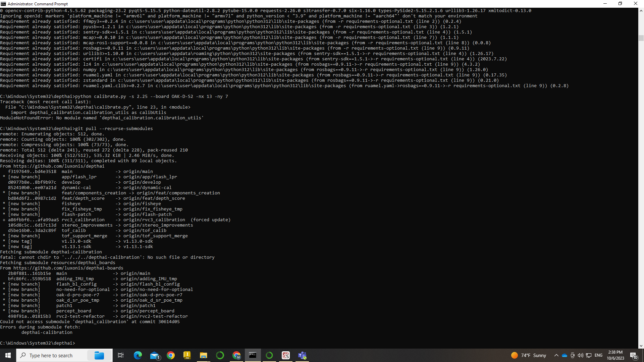Open the OneDrive tray icon
The image size is (644, 362).
(564, 355)
